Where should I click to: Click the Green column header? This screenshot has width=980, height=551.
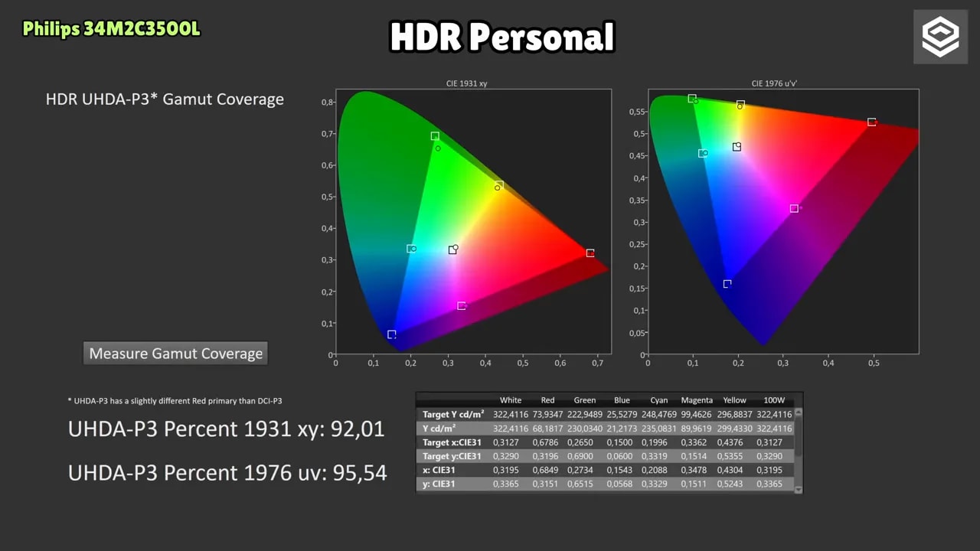tap(585, 400)
